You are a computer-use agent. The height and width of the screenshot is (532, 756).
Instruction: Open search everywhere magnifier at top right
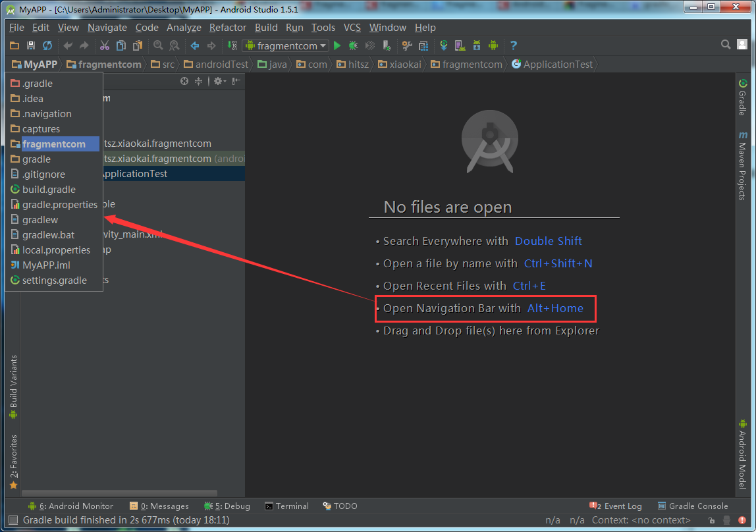tap(726, 45)
